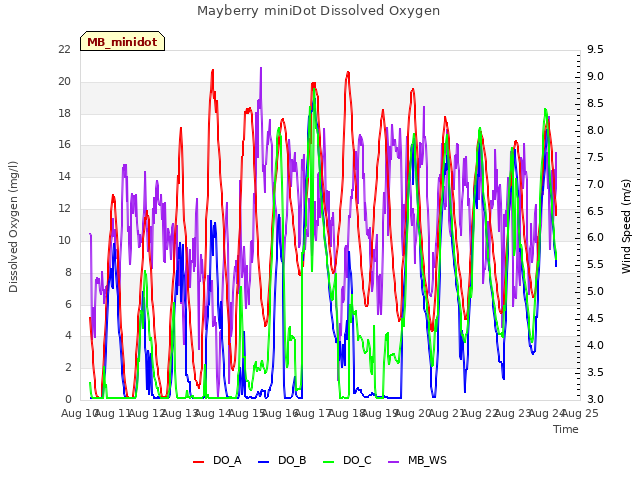The image size is (640, 480).
Task: Click the green DO_C legend swatch
Action: [329, 462]
